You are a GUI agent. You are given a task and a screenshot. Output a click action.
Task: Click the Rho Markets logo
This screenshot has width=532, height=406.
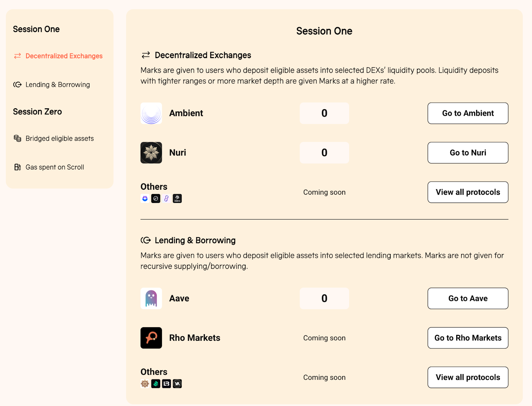151,338
